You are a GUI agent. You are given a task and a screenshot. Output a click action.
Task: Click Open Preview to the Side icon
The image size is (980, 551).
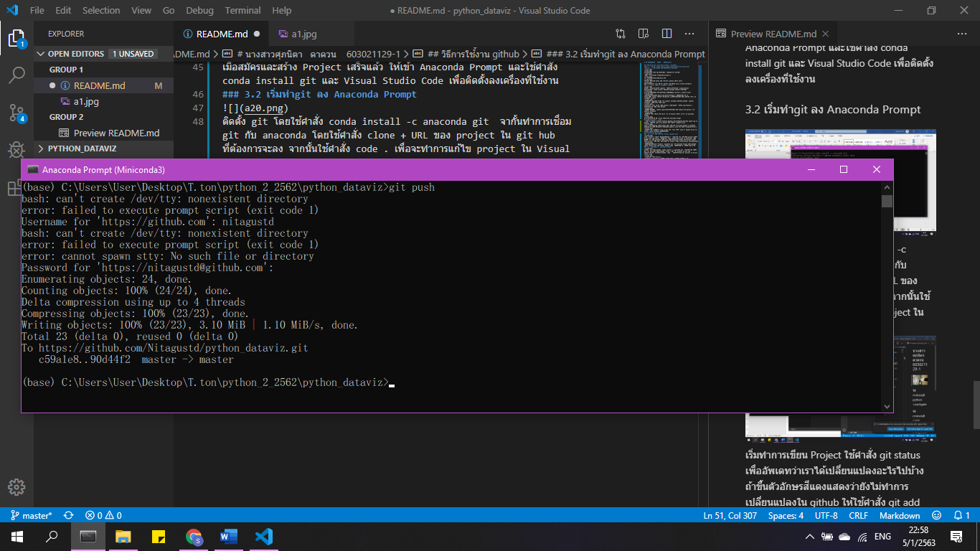[644, 34]
